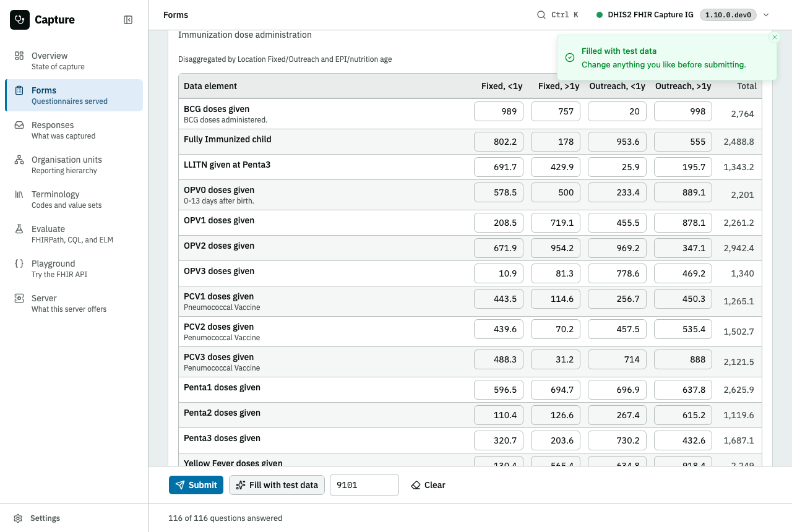Click BCG doses Outreach >1y field (998)
Viewport: 792px width, 532px height.
[x=682, y=111]
